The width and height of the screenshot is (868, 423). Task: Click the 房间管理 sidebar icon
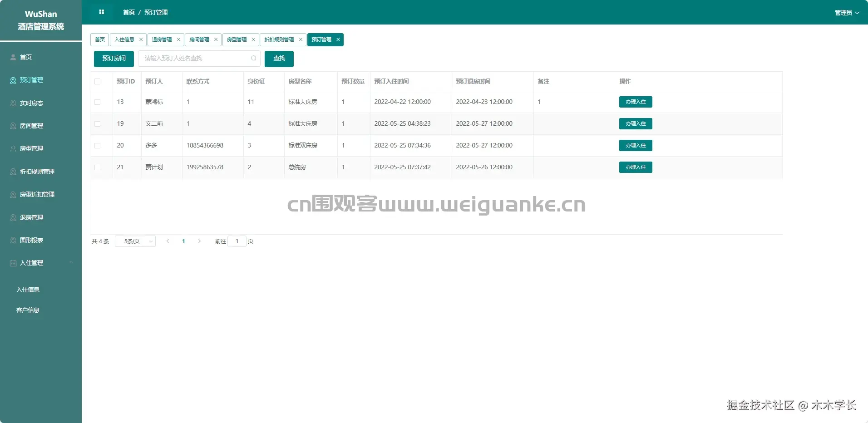(13, 126)
